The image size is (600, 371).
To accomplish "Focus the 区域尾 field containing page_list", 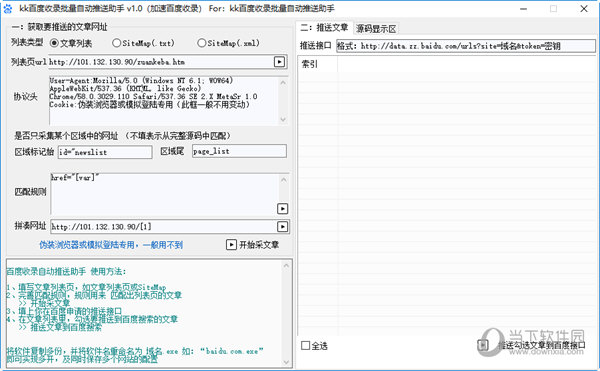I will tap(239, 151).
